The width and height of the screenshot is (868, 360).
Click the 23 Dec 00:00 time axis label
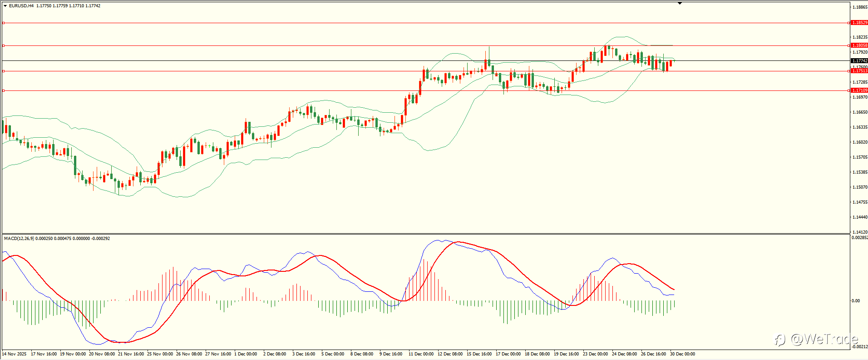(596, 354)
